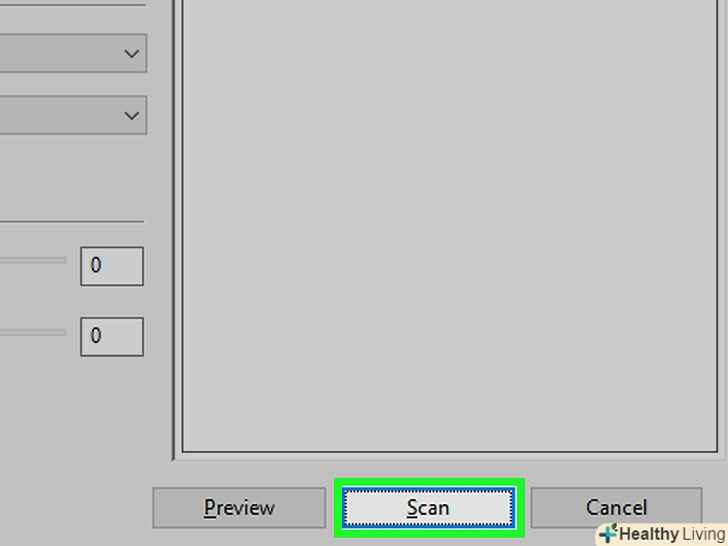Viewport: 728px width, 546px height.
Task: Expand the first dropdown's chevron arrow
Action: (132, 54)
